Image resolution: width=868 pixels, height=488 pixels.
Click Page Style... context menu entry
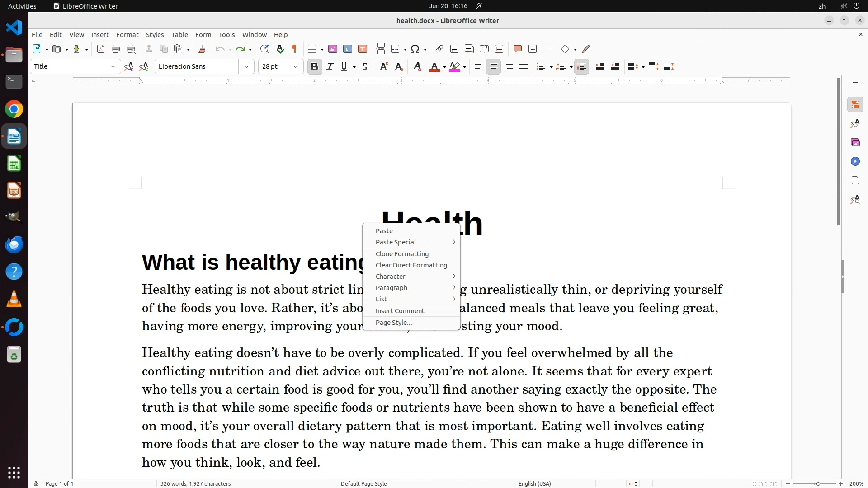point(393,323)
